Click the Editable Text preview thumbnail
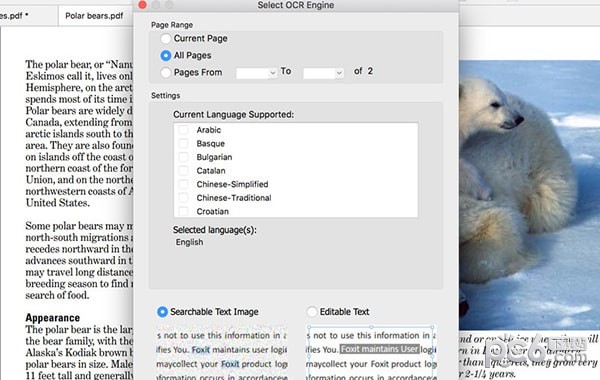This screenshot has width=600, height=380. click(371, 352)
